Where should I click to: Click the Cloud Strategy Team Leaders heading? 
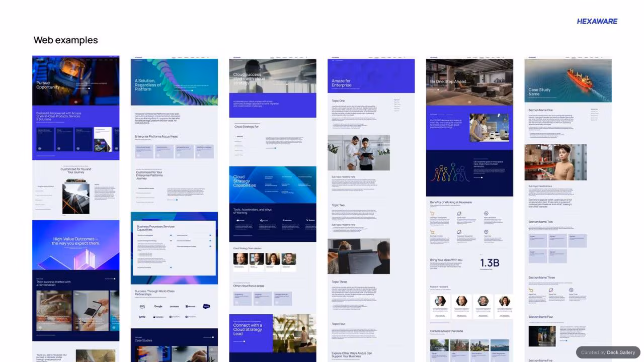point(248,248)
